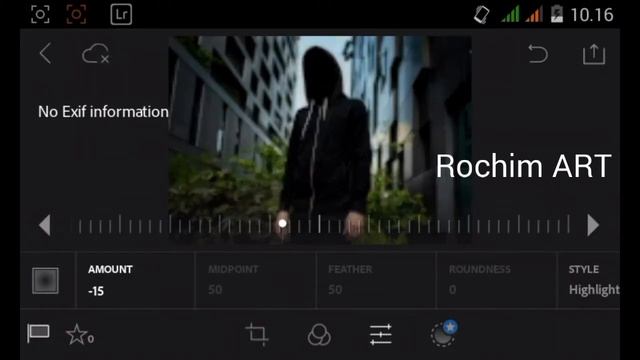Go back with the left chevron arrow
The height and width of the screenshot is (360, 640).
pyautogui.click(x=45, y=53)
